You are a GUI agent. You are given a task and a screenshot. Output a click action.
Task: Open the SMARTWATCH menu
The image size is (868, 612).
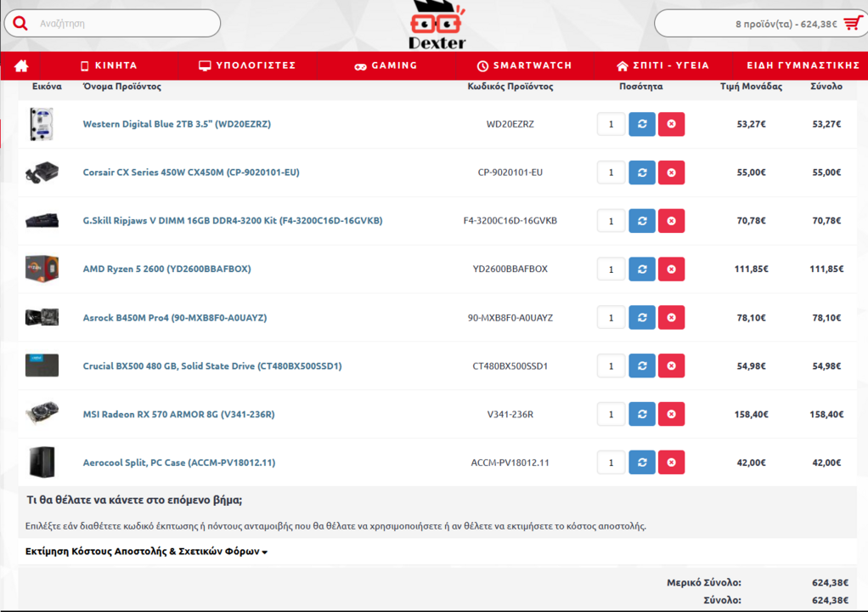[524, 65]
